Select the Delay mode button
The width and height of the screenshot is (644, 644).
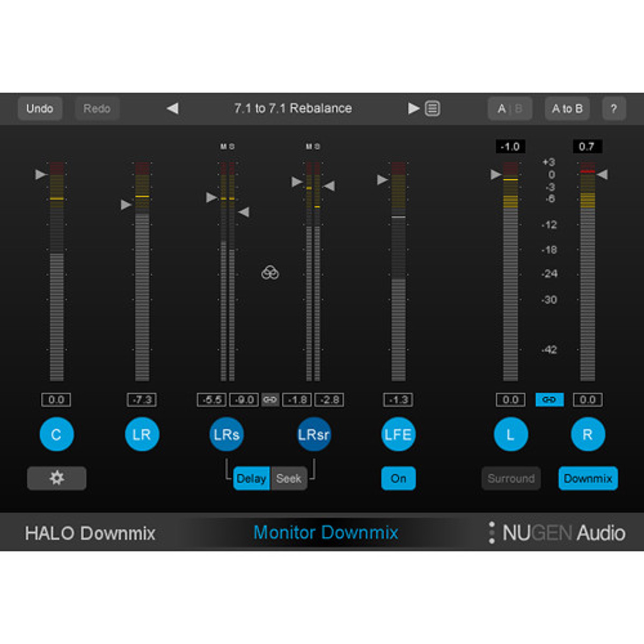pyautogui.click(x=251, y=478)
